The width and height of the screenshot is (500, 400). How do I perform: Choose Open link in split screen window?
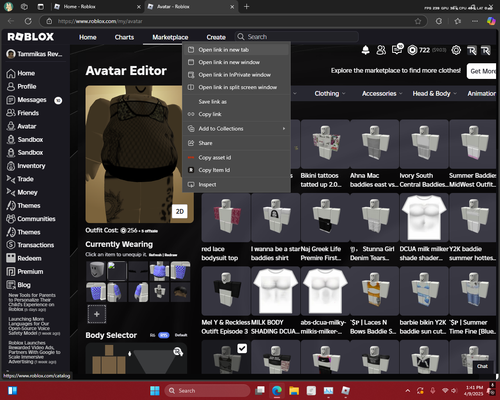236,87
